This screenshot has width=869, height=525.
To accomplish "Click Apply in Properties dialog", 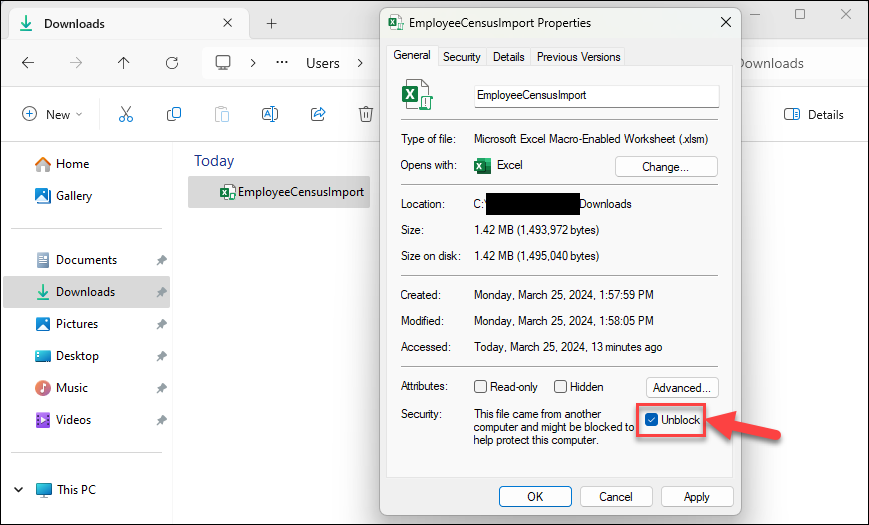I will click(697, 497).
